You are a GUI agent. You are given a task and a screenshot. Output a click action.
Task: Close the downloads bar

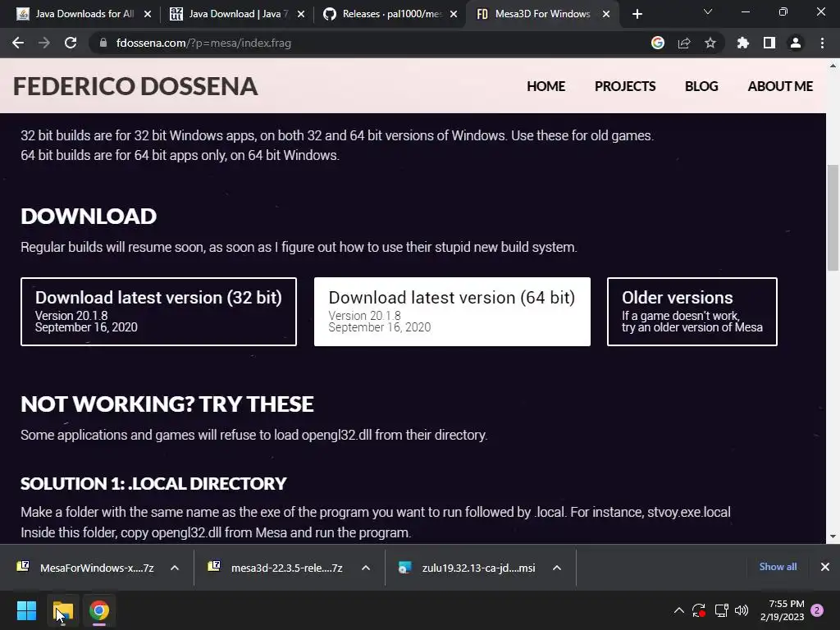[825, 567]
